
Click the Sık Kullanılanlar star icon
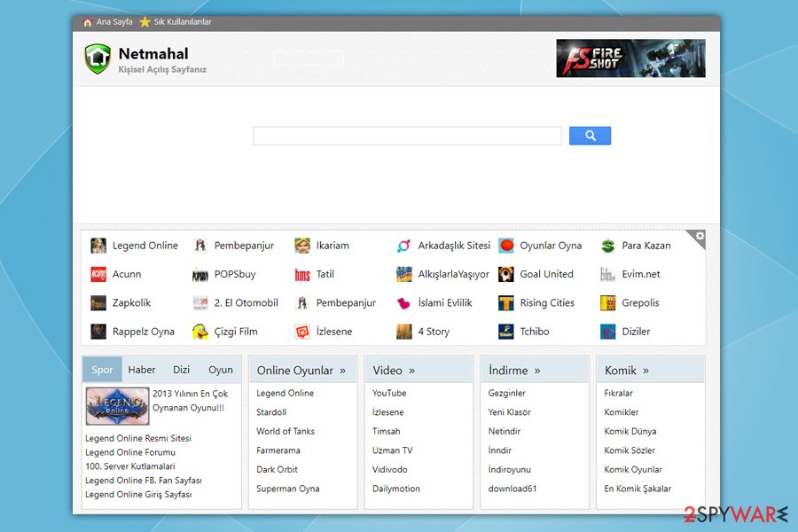[x=145, y=22]
